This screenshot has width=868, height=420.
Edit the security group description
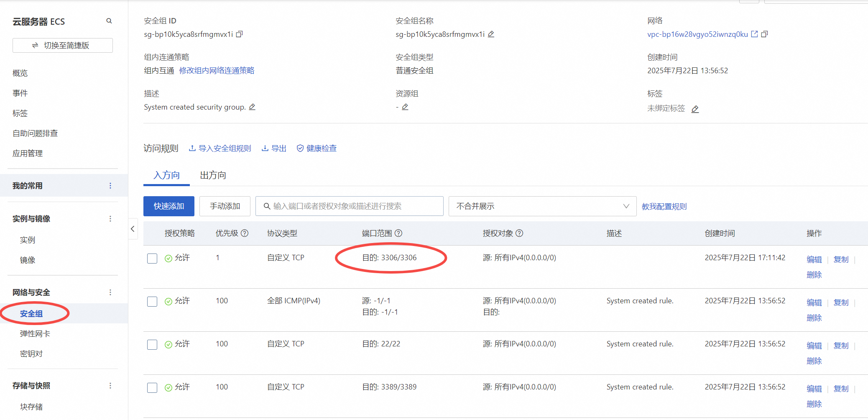(x=252, y=107)
